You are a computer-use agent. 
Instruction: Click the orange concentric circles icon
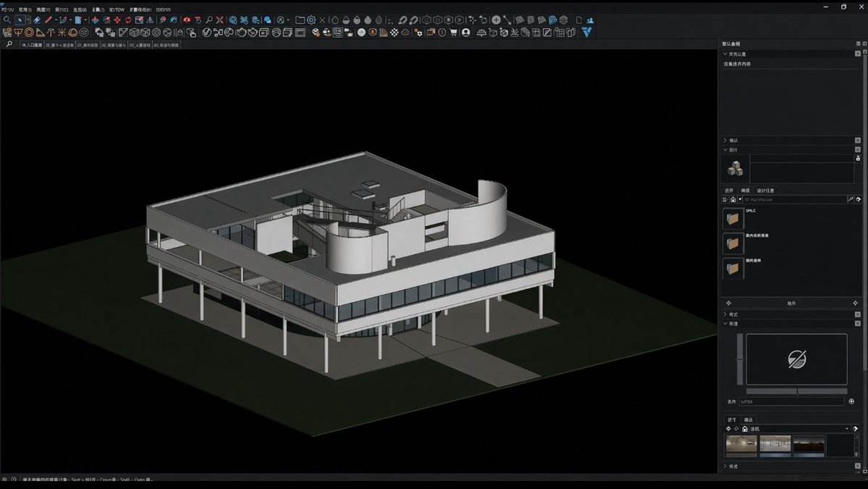coord(29,32)
